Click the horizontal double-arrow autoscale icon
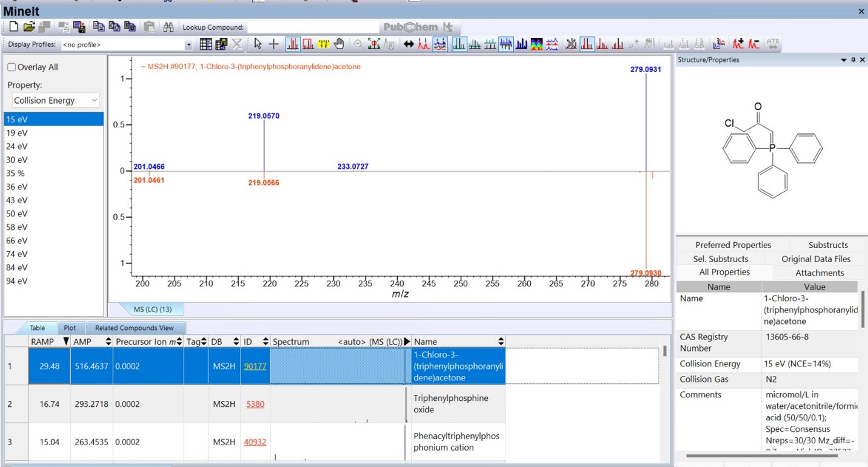The image size is (868, 467). [409, 44]
